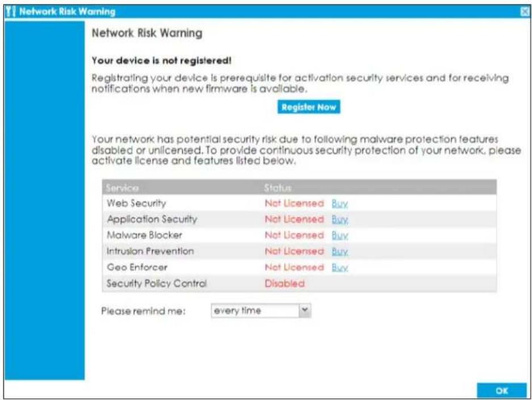Click the Register Now button

tap(308, 107)
